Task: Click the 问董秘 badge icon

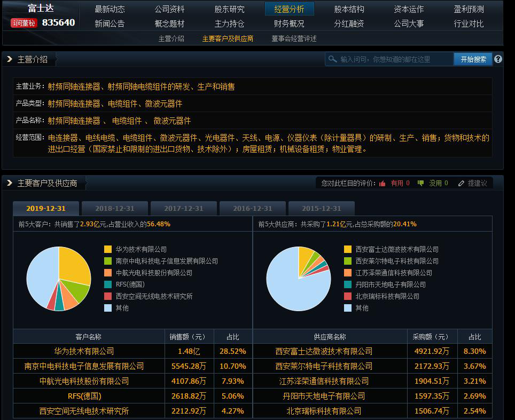Action: (24, 22)
